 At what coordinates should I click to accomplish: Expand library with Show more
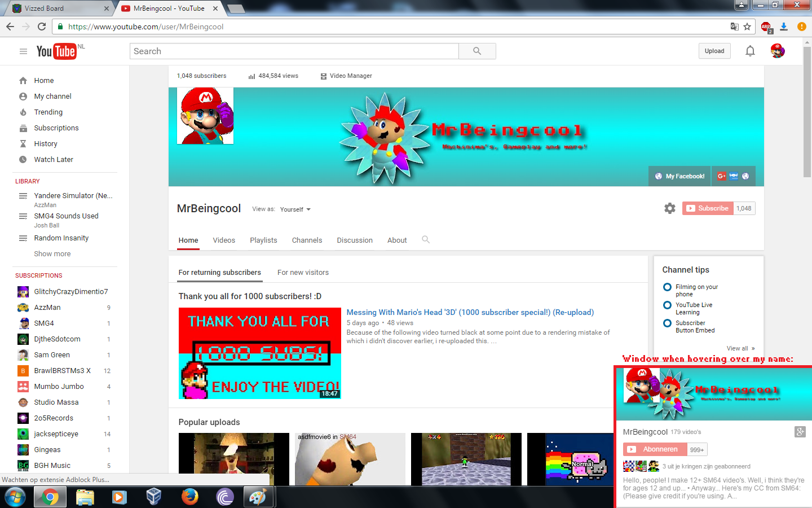[x=52, y=254]
